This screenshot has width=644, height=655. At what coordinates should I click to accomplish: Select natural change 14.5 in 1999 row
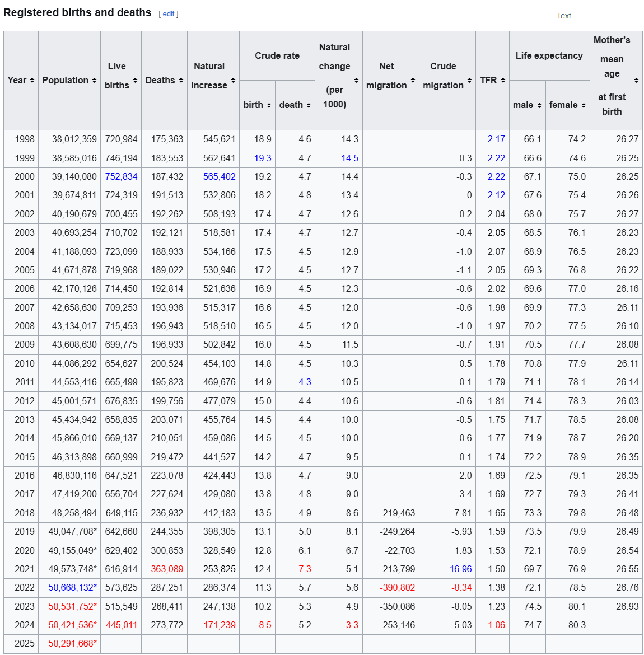(350, 158)
